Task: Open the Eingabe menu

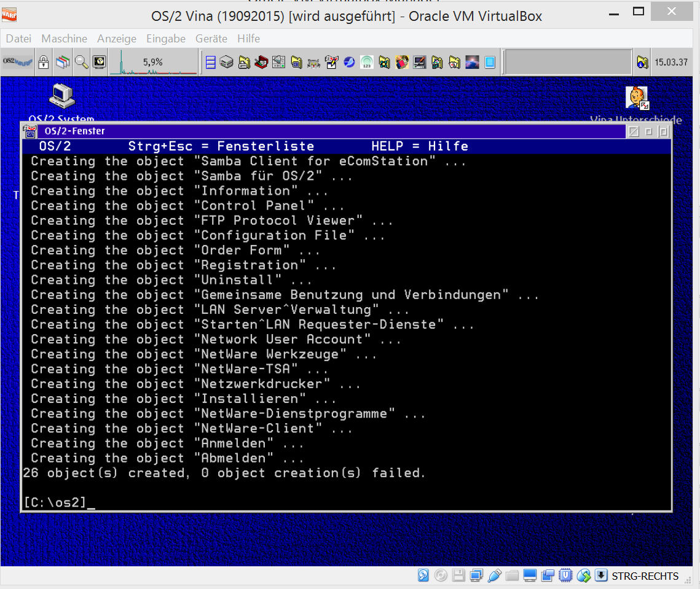Action: (166, 39)
